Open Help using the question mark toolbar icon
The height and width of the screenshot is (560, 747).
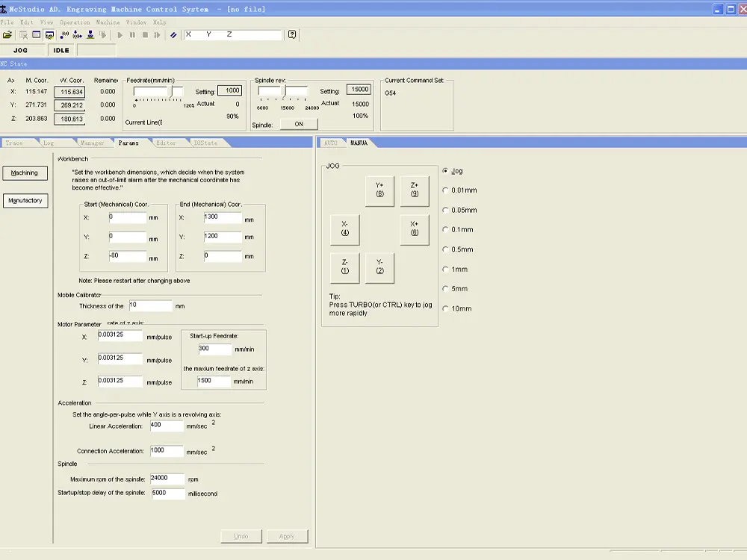coord(292,34)
